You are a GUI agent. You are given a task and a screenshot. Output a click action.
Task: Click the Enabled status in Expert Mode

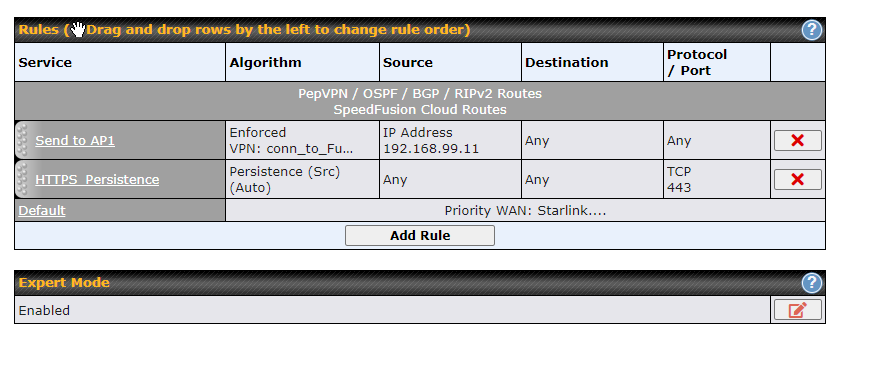[x=44, y=310]
